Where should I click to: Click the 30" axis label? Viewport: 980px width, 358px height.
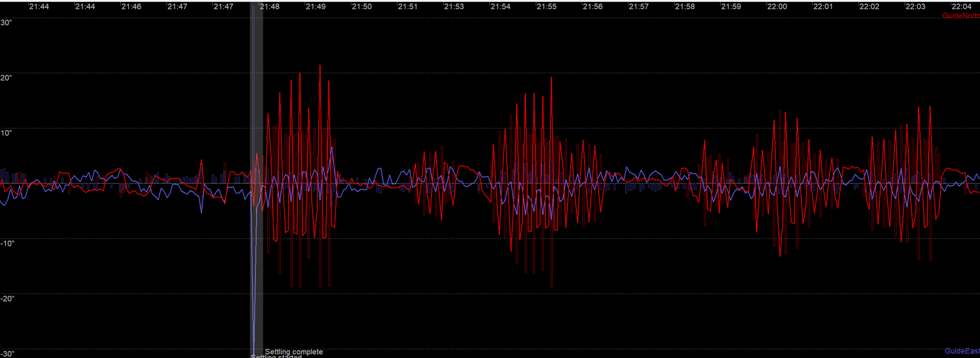coord(6,22)
